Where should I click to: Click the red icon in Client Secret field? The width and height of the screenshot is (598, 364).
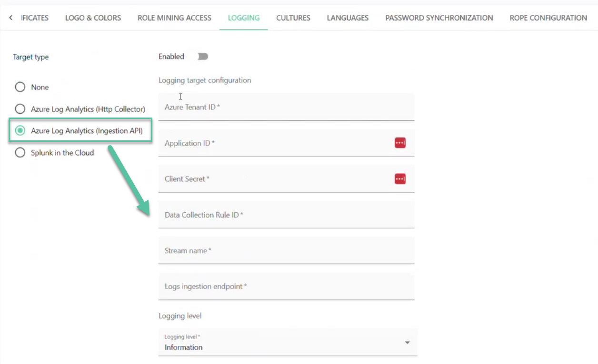coord(400,178)
